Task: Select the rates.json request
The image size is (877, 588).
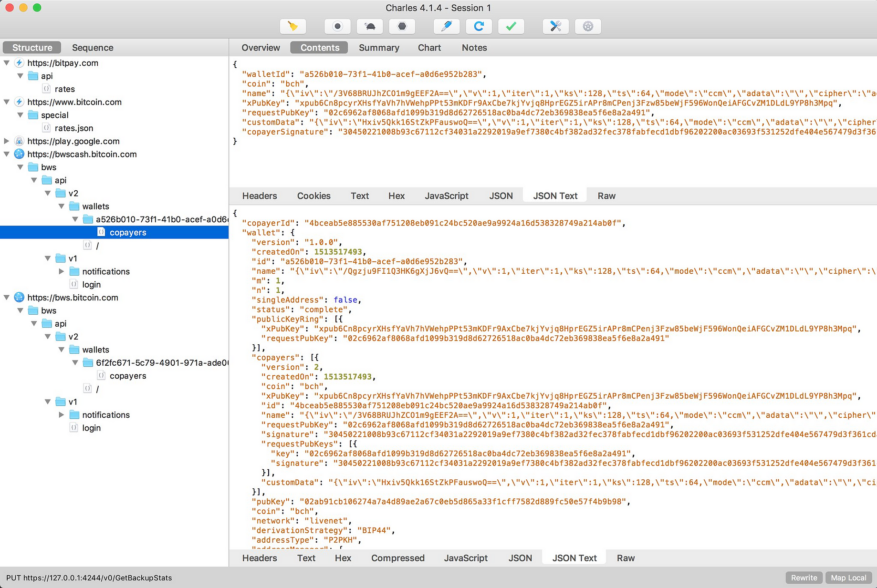Action: pos(74,128)
